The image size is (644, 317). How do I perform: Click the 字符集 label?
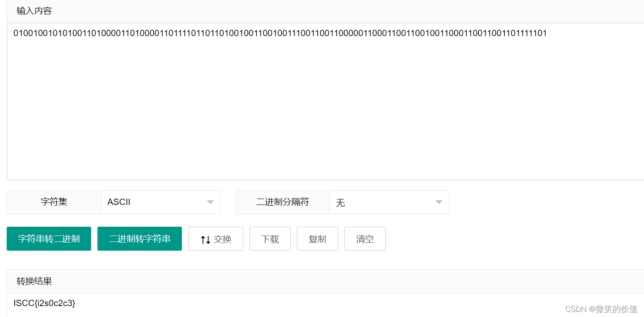pos(54,202)
